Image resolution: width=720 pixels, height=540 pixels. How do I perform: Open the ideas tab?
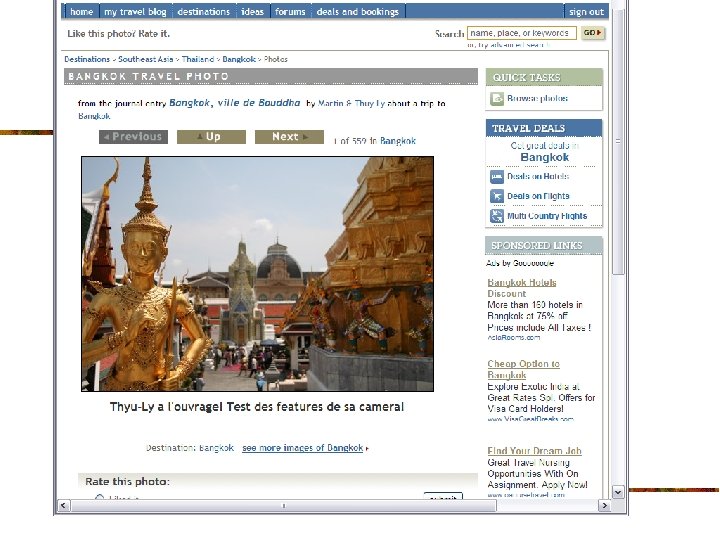coord(253,11)
